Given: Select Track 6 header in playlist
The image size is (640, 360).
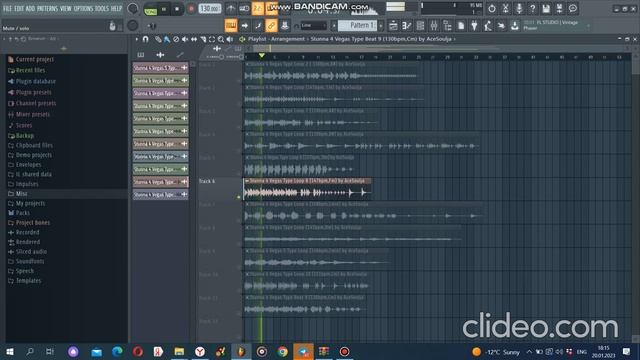Looking at the screenshot, I should pyautogui.click(x=219, y=189).
